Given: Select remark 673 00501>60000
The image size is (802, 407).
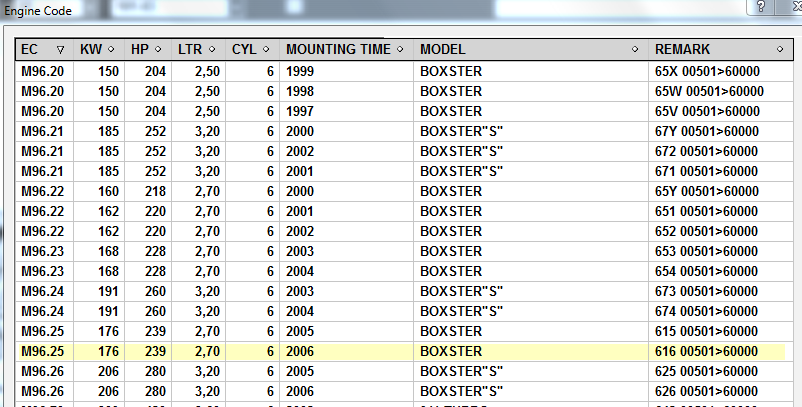Looking at the screenshot, I should pos(706,291).
